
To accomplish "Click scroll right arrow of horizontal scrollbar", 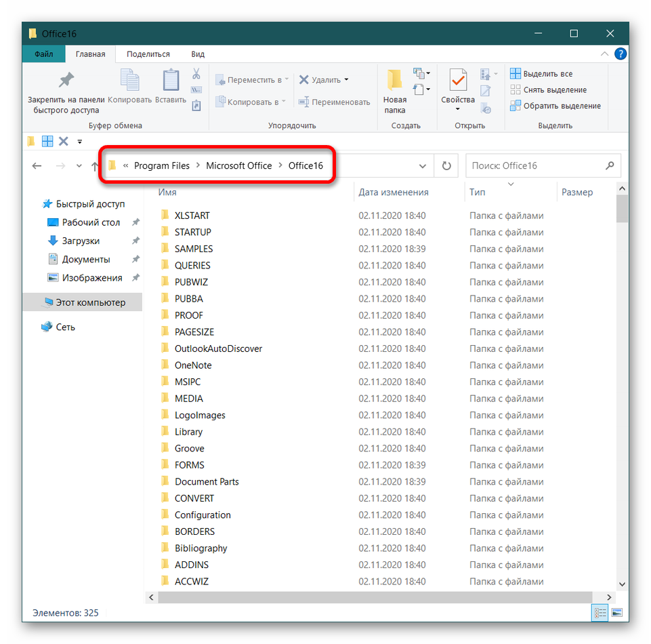I will click(609, 597).
